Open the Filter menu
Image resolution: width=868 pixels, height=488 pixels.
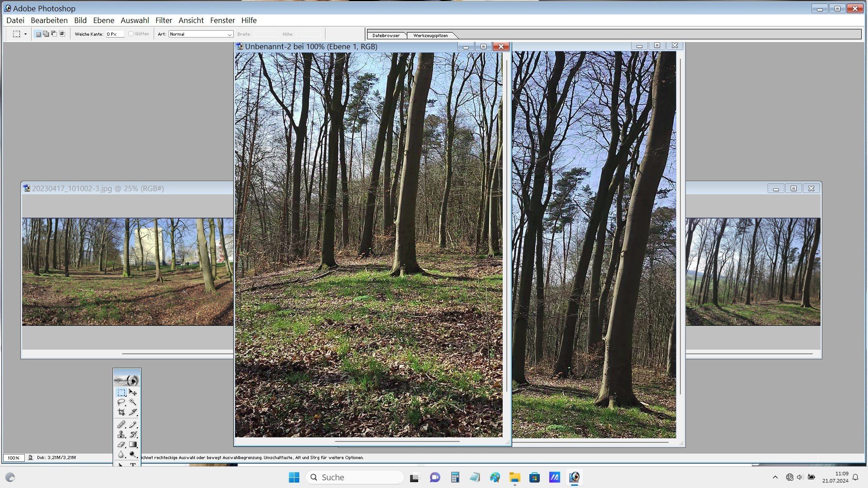(x=164, y=20)
